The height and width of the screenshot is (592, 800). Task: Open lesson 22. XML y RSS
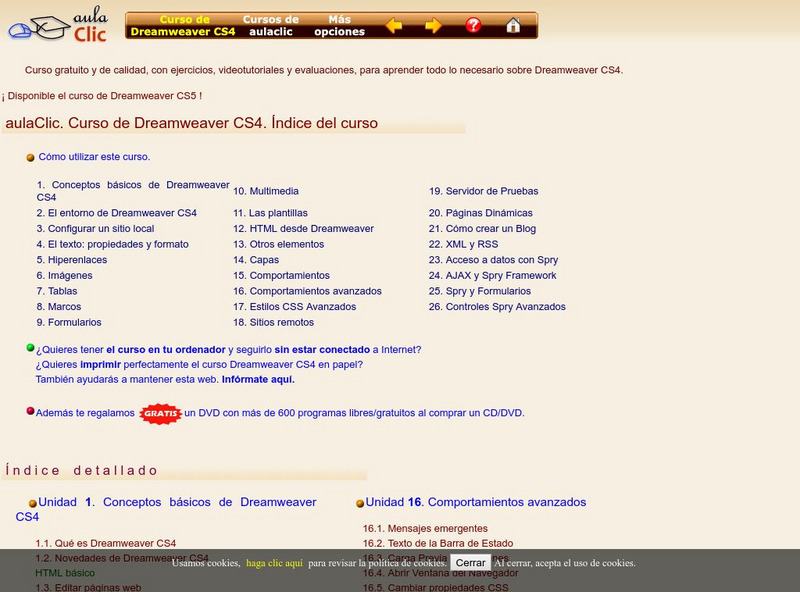pos(464,245)
